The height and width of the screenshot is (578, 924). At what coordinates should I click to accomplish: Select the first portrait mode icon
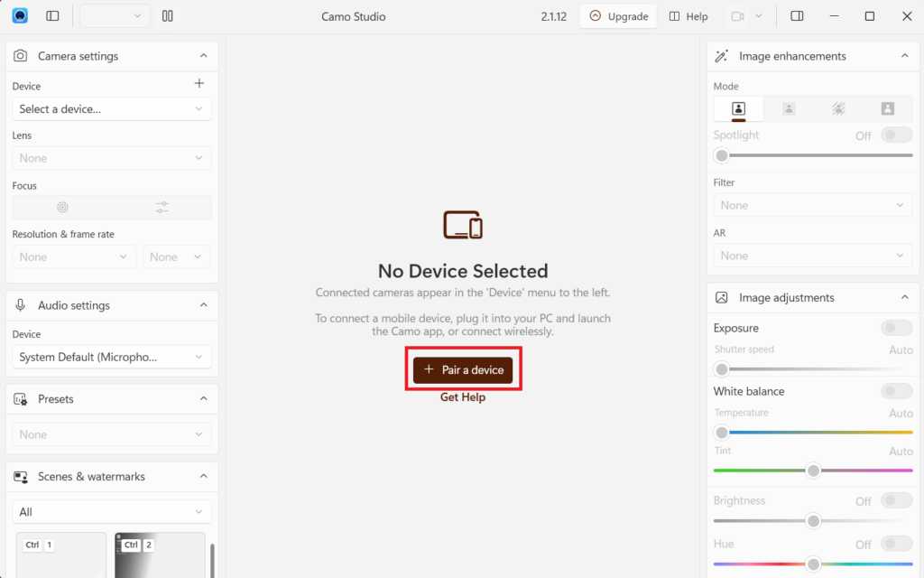[738, 108]
